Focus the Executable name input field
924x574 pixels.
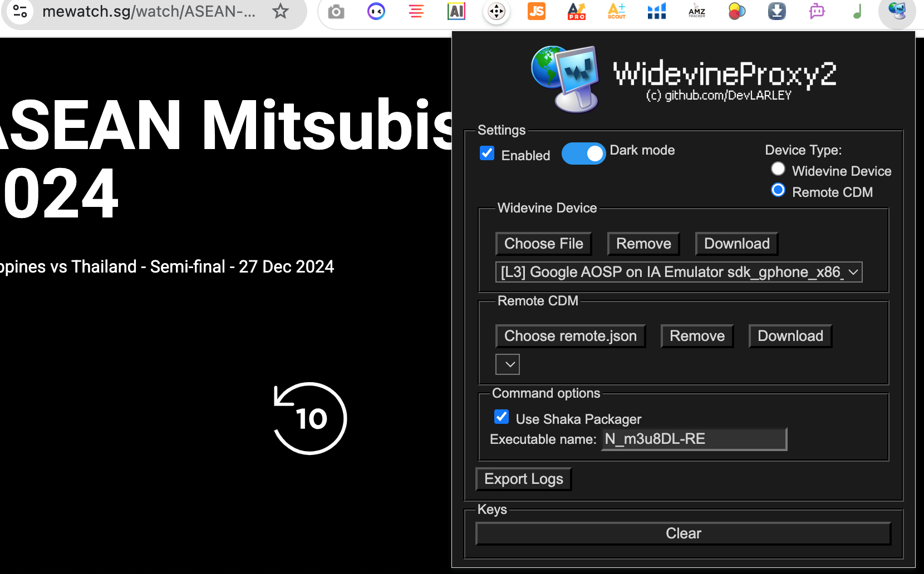tap(694, 439)
